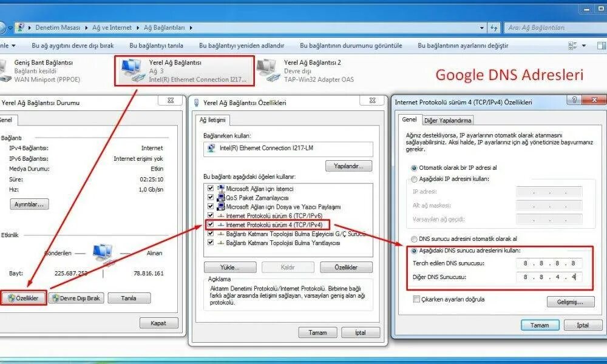Expand the arrow after Ağ ve Internet

pos(138,28)
